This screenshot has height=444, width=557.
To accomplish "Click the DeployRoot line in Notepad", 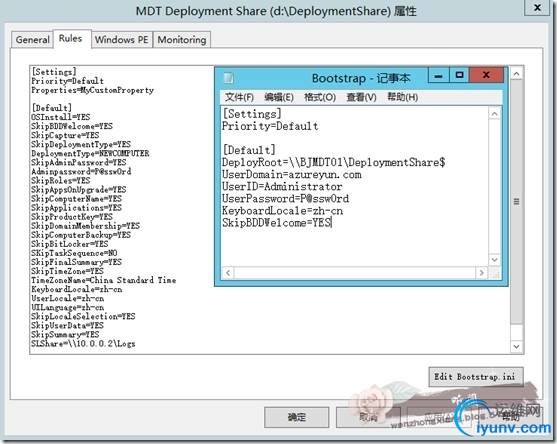I will coord(333,162).
